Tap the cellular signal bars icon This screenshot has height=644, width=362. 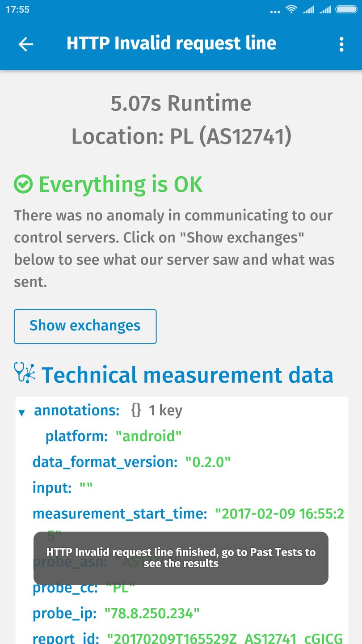(x=308, y=9)
